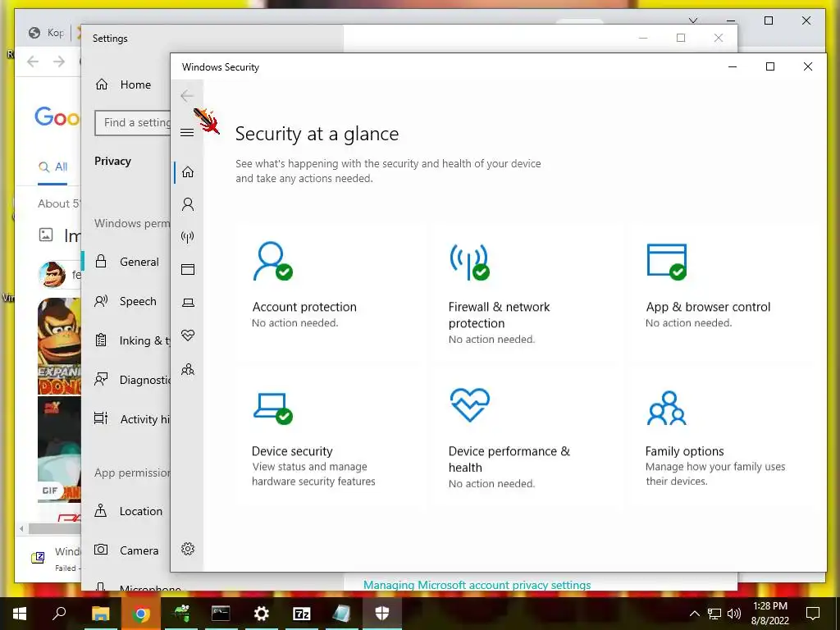840x630 pixels.
Task: Click the Google logo in Chrome
Action: point(57,116)
